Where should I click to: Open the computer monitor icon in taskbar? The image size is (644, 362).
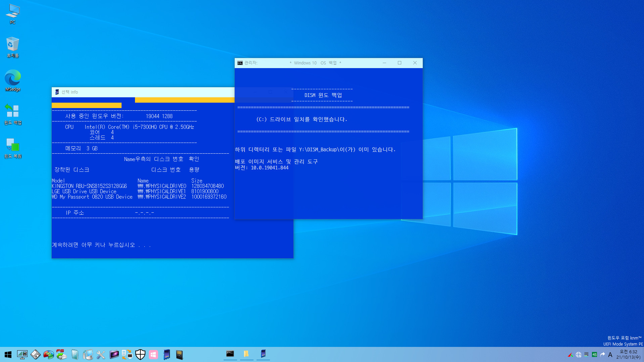point(88,355)
